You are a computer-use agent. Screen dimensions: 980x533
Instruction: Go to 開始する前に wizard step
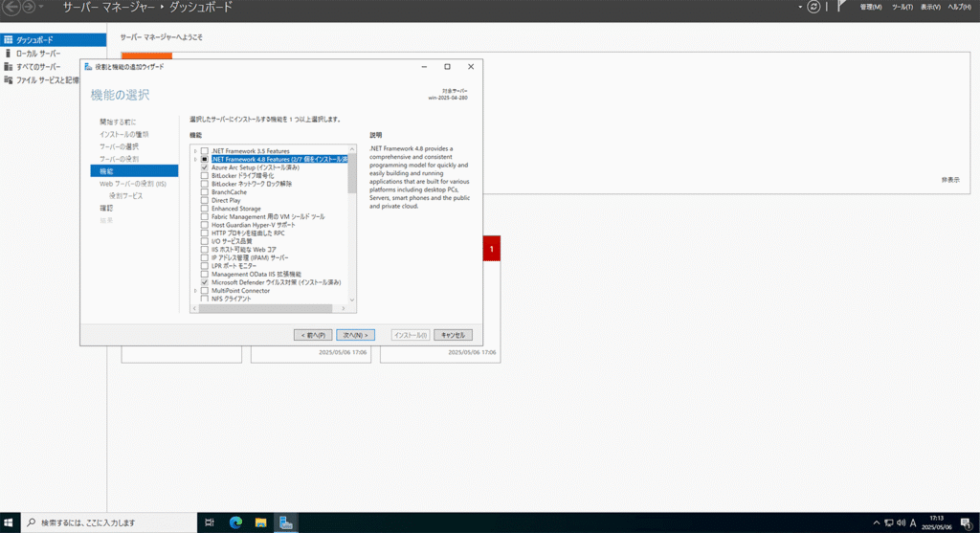(118, 122)
